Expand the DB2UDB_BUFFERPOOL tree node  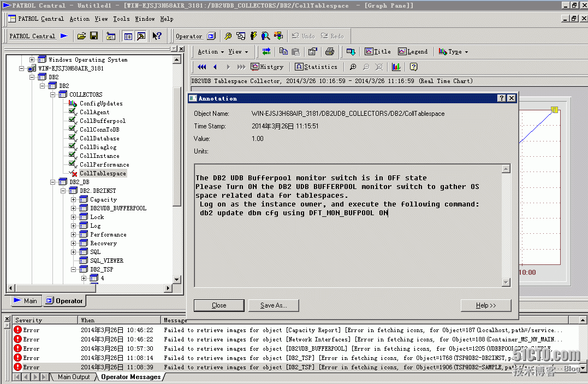(74, 208)
